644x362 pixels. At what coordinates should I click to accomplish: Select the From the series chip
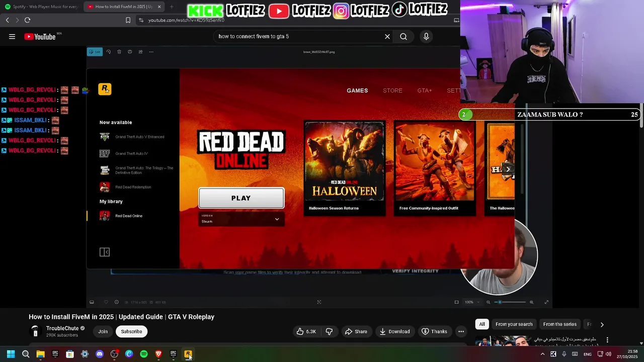(559, 324)
